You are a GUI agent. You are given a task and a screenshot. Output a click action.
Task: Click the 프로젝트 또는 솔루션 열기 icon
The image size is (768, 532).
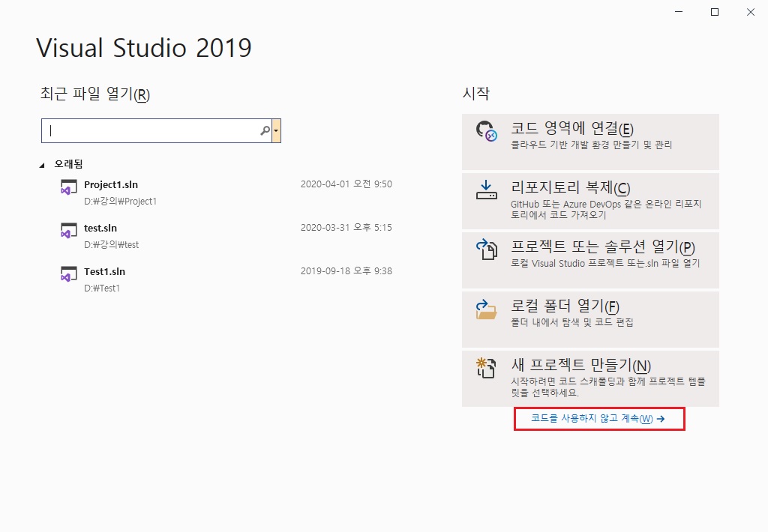[486, 249]
